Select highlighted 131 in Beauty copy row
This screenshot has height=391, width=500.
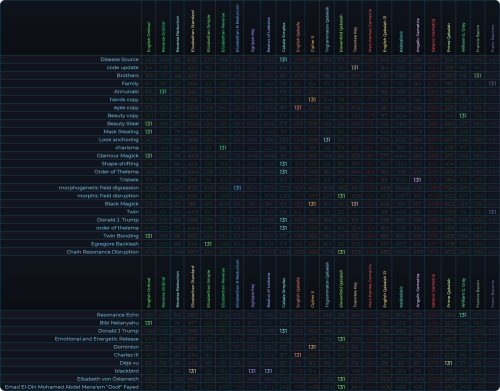(x=463, y=116)
